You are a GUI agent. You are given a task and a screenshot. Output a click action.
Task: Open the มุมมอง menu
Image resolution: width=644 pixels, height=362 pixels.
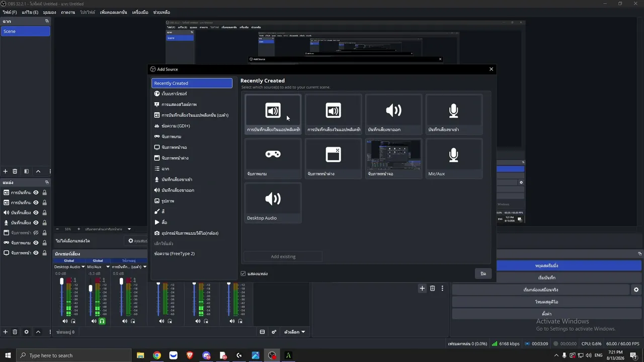coord(49,12)
